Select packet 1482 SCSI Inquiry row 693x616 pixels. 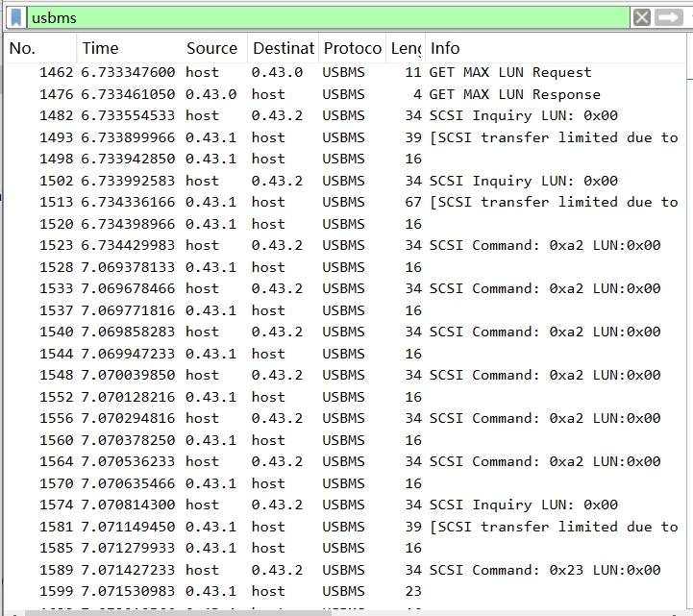tap(346, 115)
